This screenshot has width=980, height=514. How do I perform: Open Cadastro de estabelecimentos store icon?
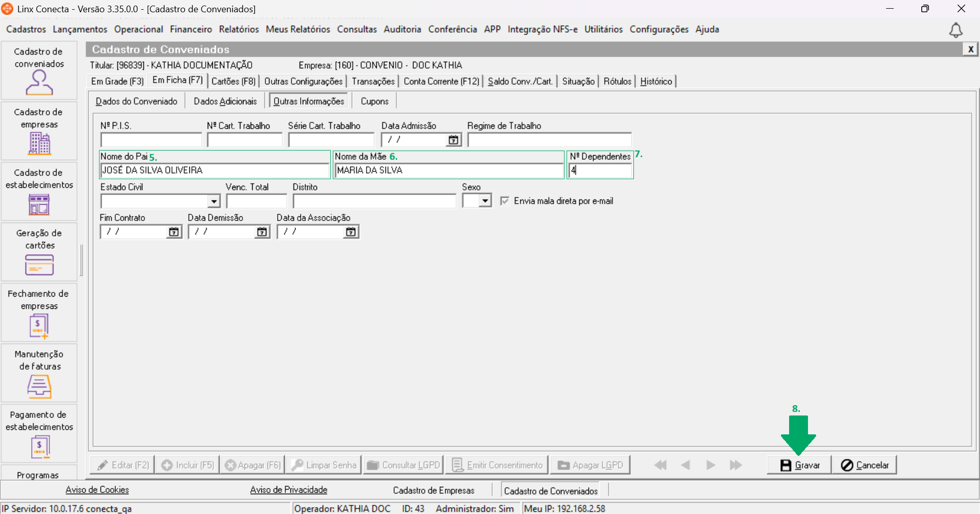[39, 204]
